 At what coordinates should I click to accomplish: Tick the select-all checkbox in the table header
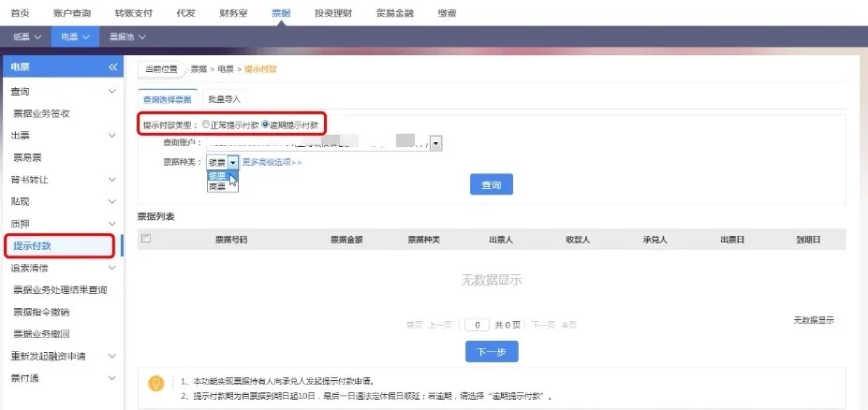146,239
